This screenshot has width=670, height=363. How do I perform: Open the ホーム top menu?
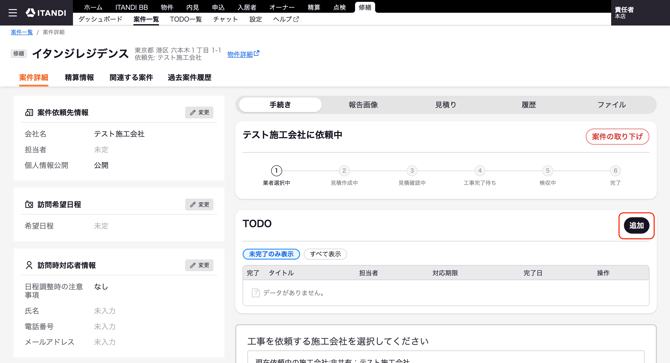(93, 7)
